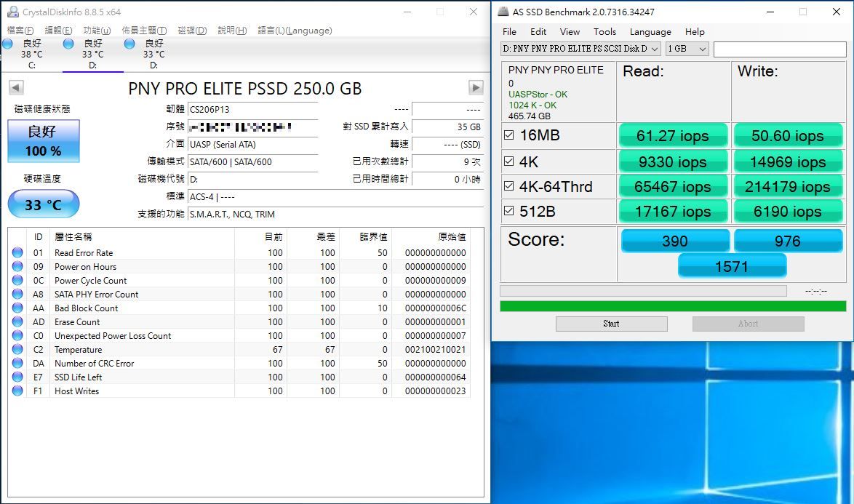Click status orb for Host Writes

[x=17, y=391]
